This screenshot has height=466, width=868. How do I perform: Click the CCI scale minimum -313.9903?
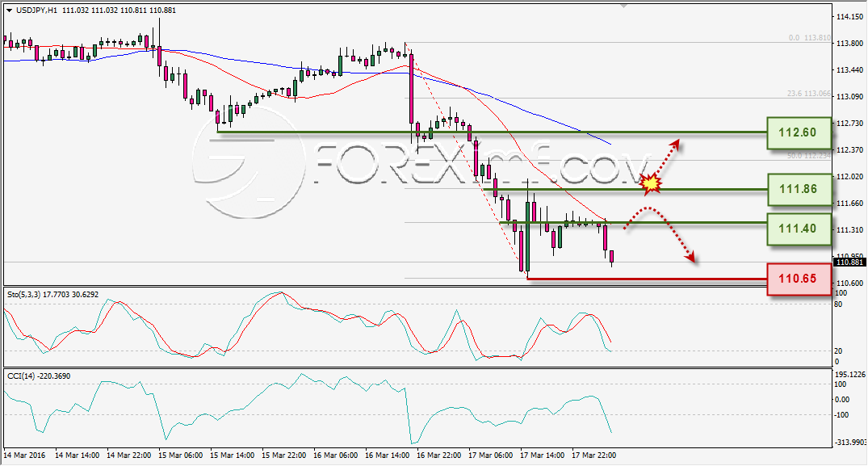click(849, 443)
